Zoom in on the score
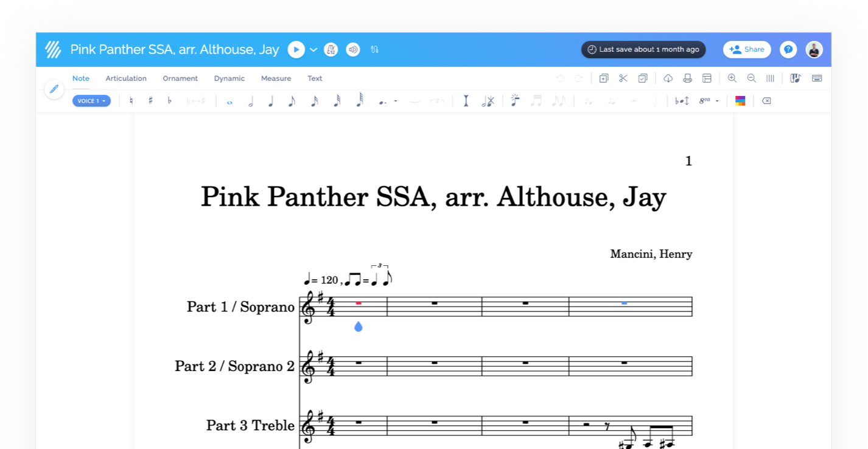The height and width of the screenshot is (449, 868). click(732, 78)
